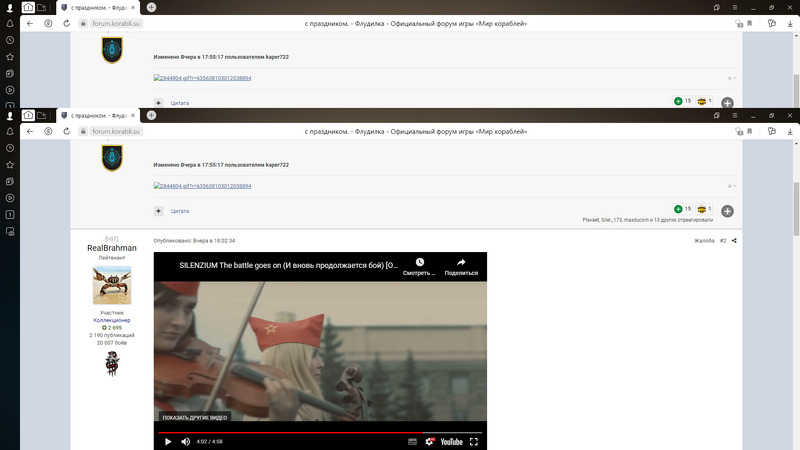Click the red video progress bar

[320, 432]
